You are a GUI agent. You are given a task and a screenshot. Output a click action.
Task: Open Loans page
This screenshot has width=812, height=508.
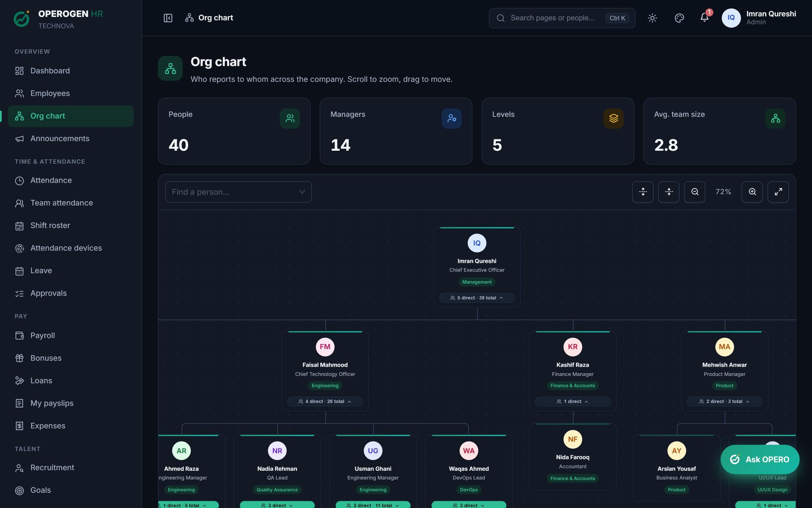pos(71,381)
